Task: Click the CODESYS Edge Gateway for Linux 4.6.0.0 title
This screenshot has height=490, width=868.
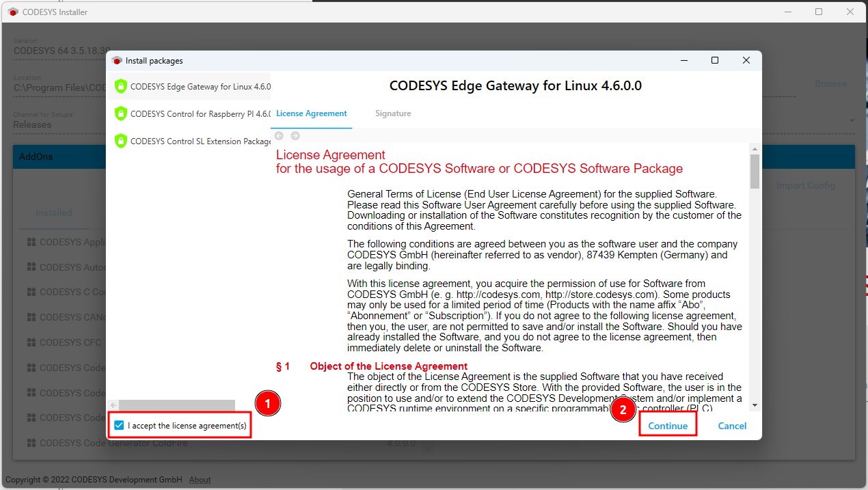Action: 515,86
